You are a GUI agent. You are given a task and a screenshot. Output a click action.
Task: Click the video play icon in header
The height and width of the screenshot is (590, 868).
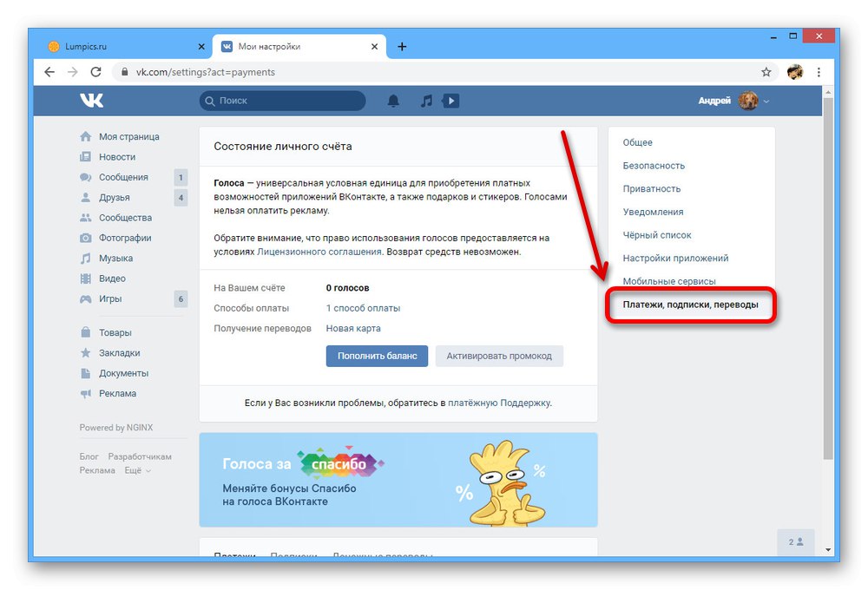[x=450, y=101]
